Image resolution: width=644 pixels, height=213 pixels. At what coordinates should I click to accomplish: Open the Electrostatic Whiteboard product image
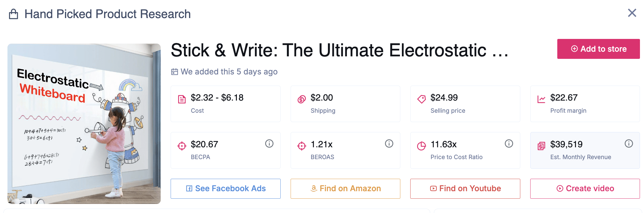click(84, 124)
